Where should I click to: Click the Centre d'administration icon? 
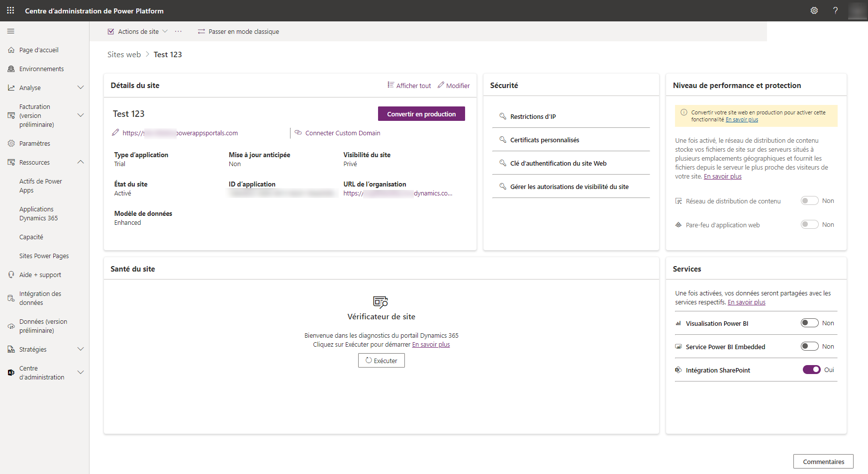click(x=11, y=373)
